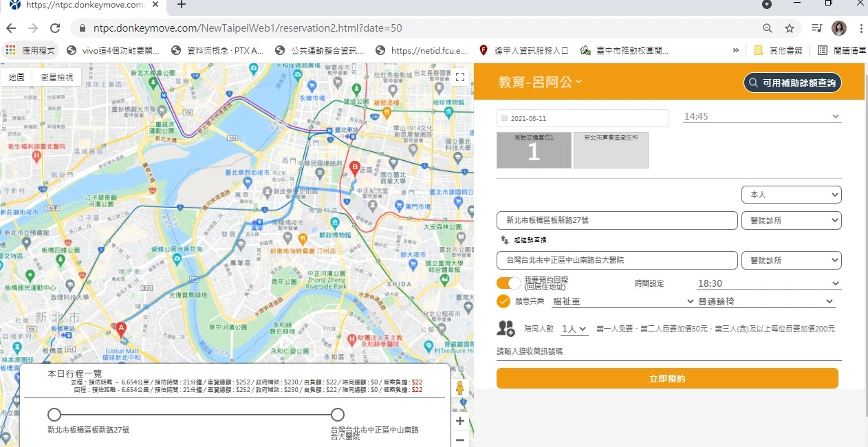Select the 新北市貢寮區衛生所 unit tile

pyautogui.click(x=611, y=150)
